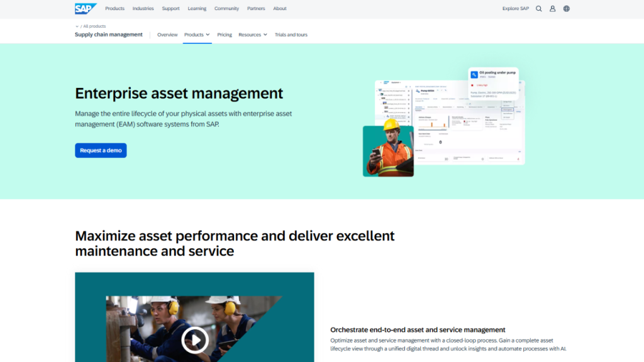Click the Request a demo button
The width and height of the screenshot is (644, 362).
(x=101, y=151)
